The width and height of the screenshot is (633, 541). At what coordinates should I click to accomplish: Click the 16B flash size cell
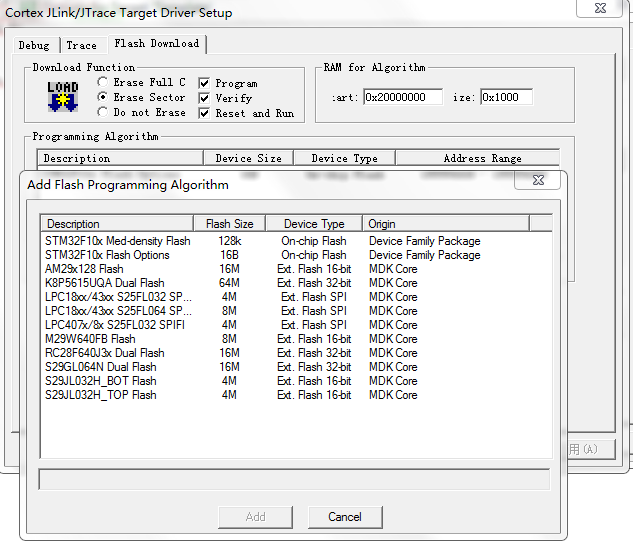coord(229,255)
